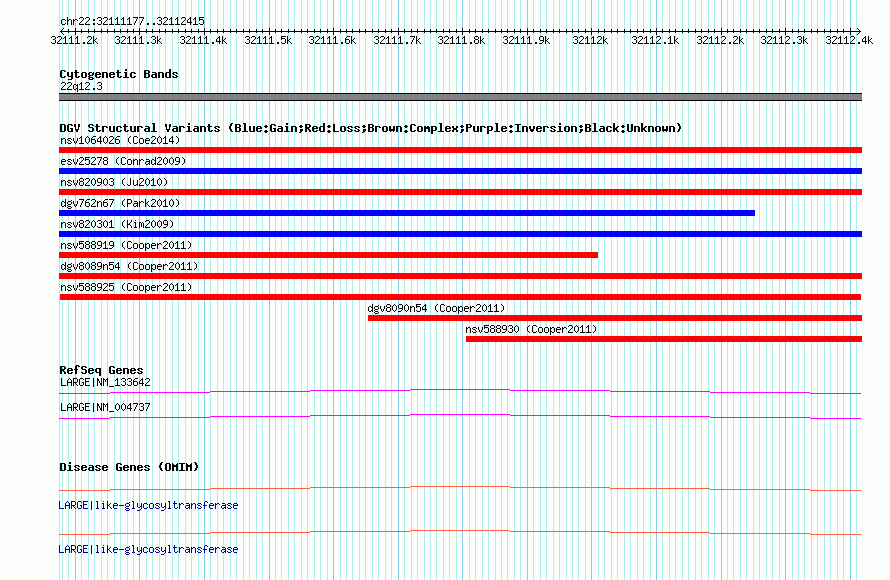
Task: Click the nsv820903 (Ju2010) label
Action: coord(114,182)
